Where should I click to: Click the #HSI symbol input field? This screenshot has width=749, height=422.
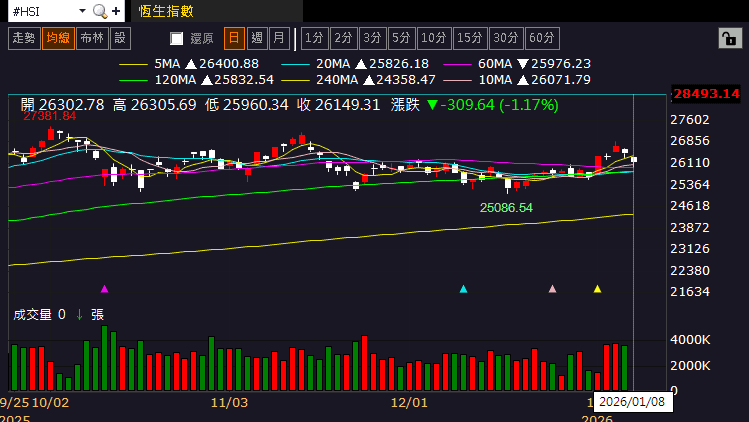point(40,11)
